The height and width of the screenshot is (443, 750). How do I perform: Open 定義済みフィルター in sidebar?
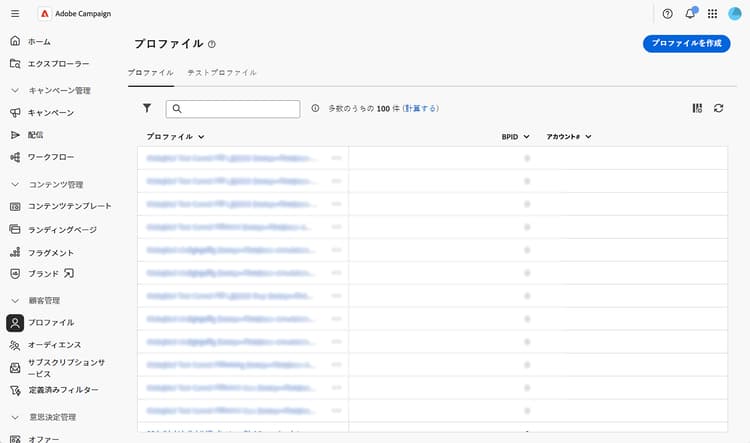[x=64, y=390]
